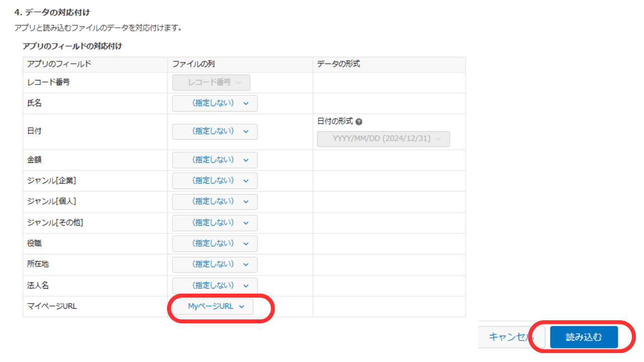This screenshot has height=362, width=644.
Task: Expand the ジャンル[その他] column dropdown
Action: (x=215, y=222)
